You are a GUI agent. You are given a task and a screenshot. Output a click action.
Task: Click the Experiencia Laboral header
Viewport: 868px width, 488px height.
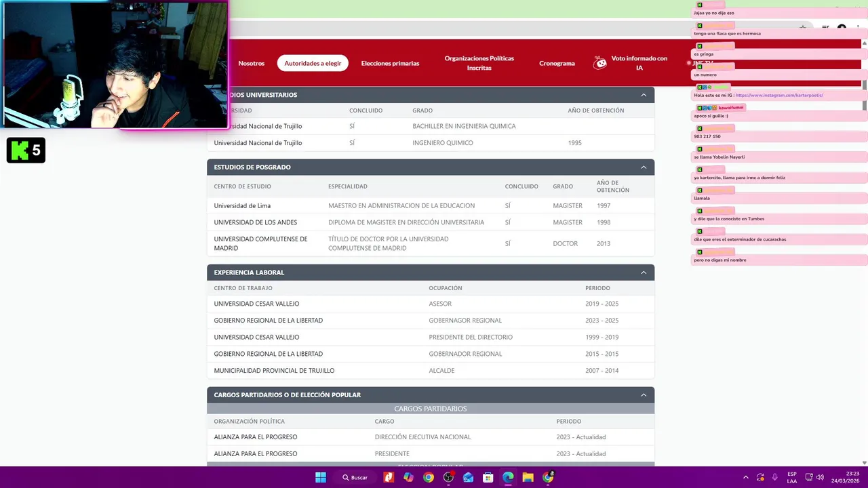[x=431, y=272]
